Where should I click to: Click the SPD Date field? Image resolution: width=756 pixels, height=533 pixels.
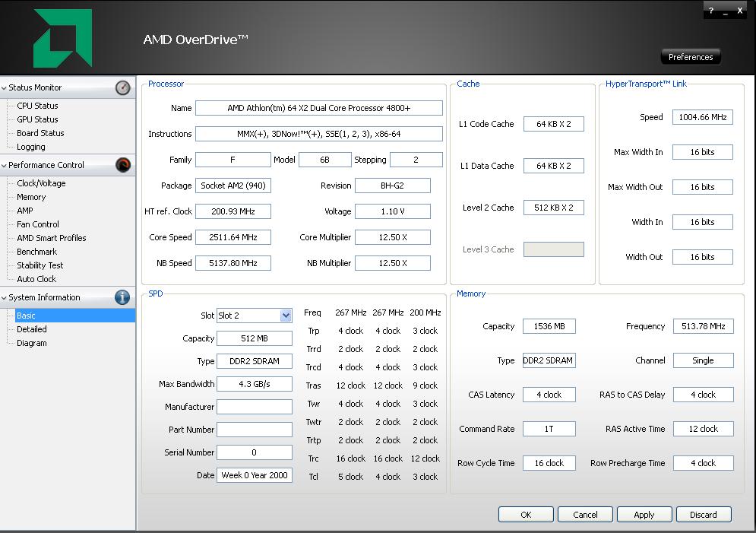point(254,475)
